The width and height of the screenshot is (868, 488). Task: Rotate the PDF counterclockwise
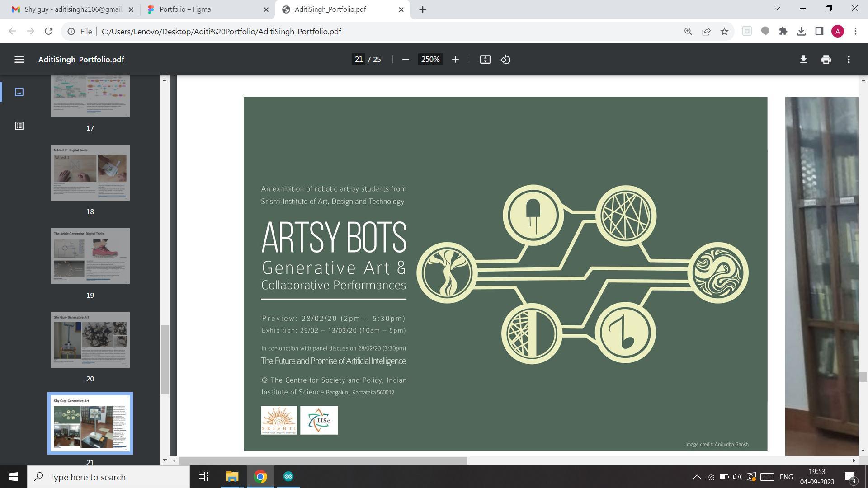pos(505,60)
